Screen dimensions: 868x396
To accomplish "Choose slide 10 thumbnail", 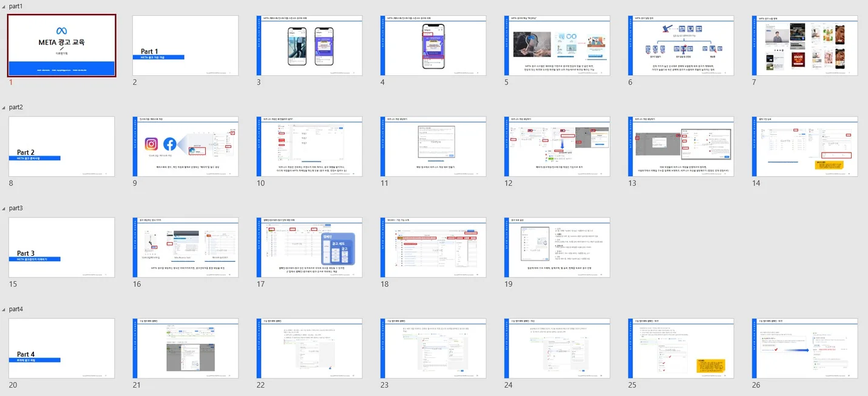I will (x=309, y=146).
